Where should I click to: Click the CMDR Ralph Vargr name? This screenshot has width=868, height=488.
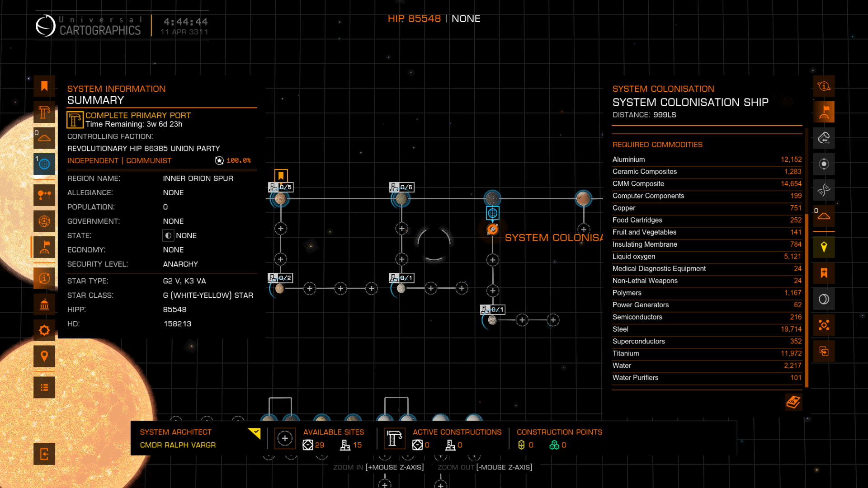[178, 445]
